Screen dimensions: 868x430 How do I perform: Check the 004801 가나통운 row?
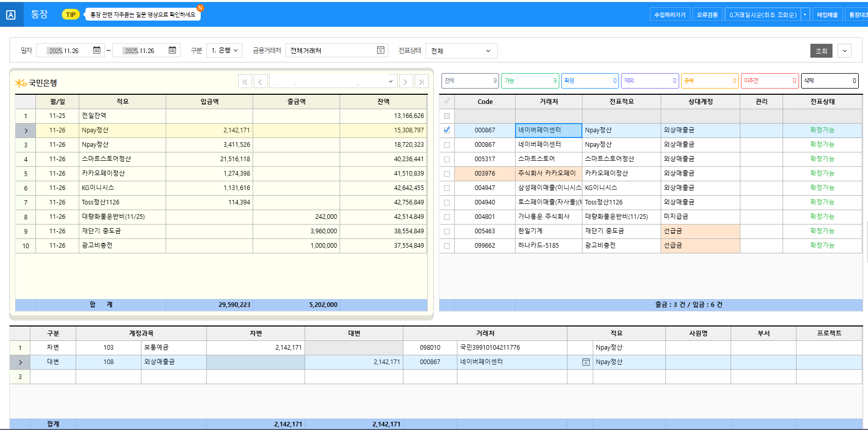pos(447,217)
